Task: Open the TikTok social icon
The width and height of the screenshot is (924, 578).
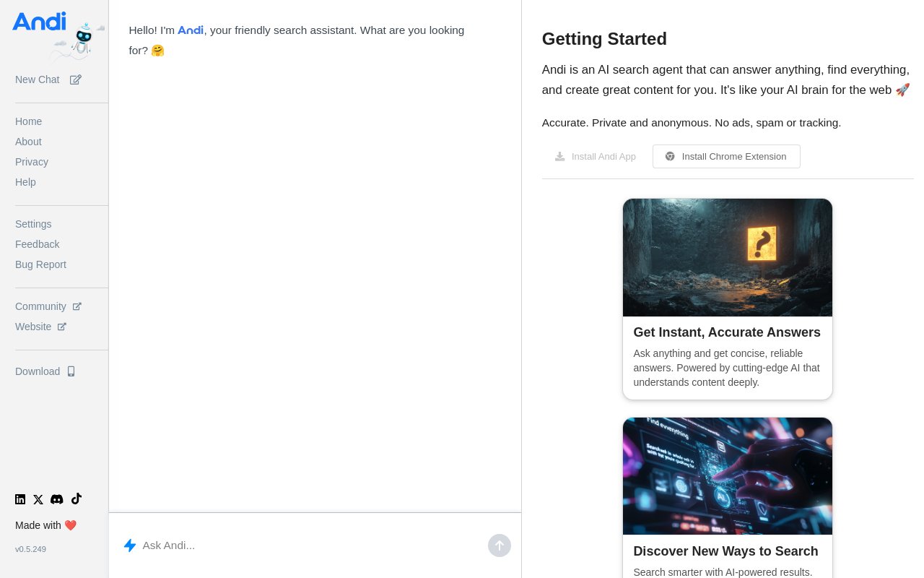Action: (77, 499)
